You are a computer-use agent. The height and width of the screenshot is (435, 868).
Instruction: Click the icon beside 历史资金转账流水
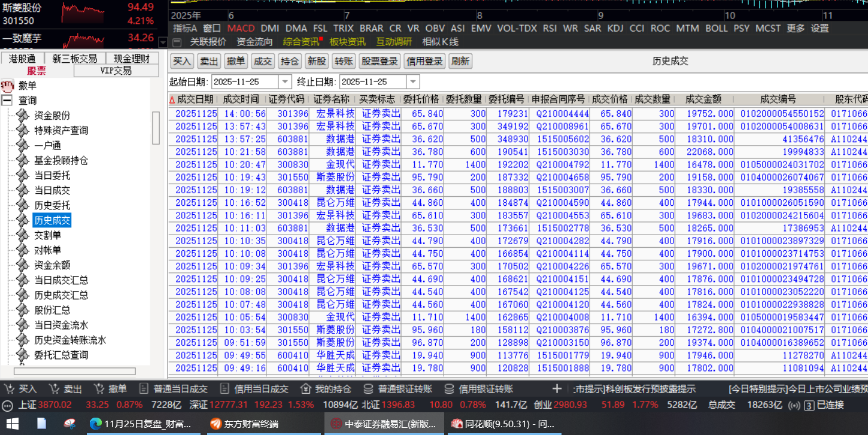pos(23,340)
